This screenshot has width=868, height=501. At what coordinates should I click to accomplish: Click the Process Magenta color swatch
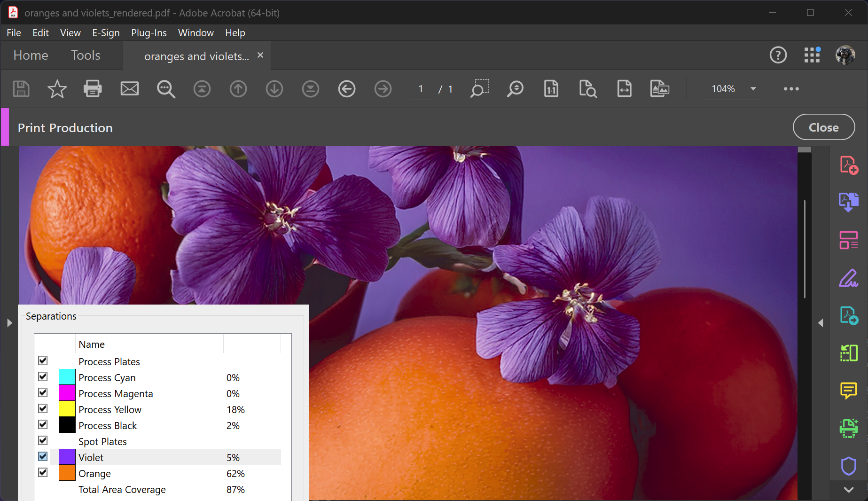click(x=67, y=393)
